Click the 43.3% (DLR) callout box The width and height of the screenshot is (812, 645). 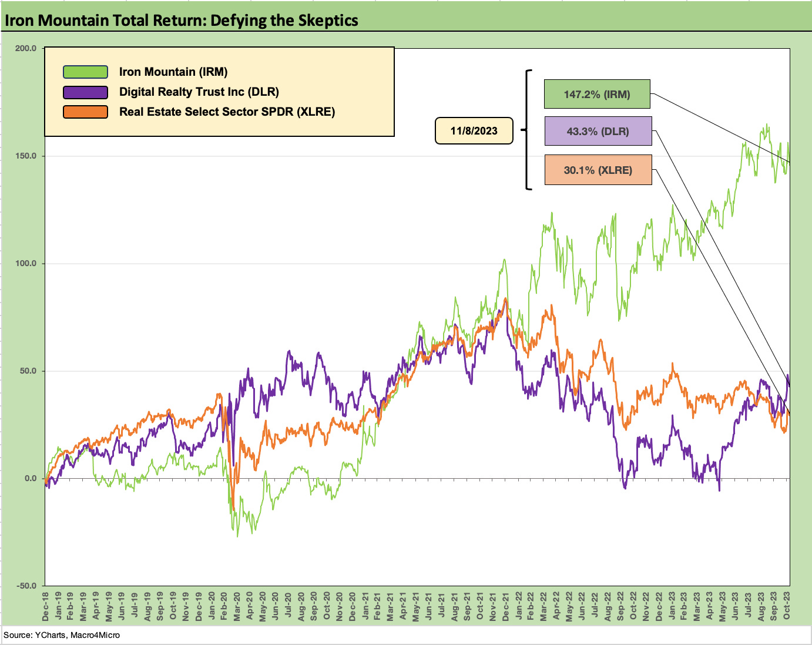pyautogui.click(x=598, y=131)
